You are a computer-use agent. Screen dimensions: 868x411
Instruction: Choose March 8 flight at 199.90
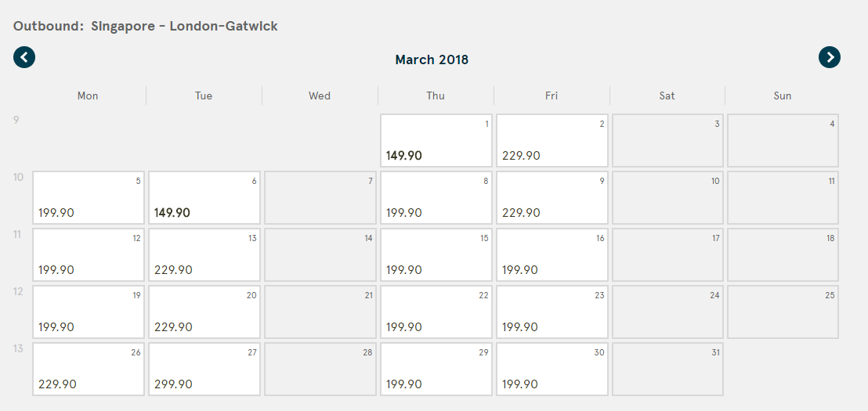pos(436,197)
